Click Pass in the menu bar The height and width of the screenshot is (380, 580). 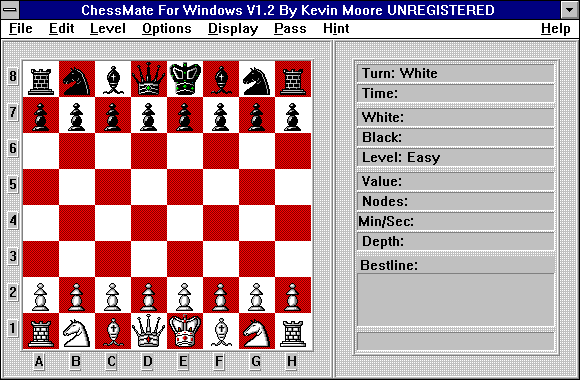(290, 28)
